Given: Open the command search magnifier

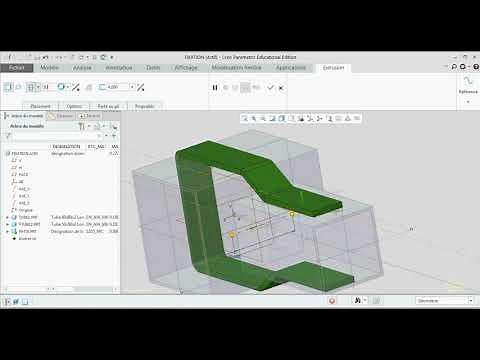Looking at the screenshot, I should 454,67.
